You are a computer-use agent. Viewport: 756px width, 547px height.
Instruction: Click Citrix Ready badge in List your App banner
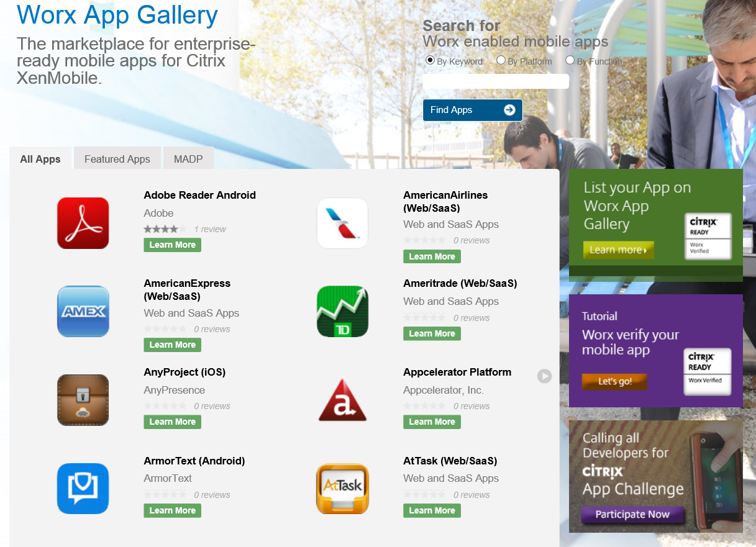[708, 236]
